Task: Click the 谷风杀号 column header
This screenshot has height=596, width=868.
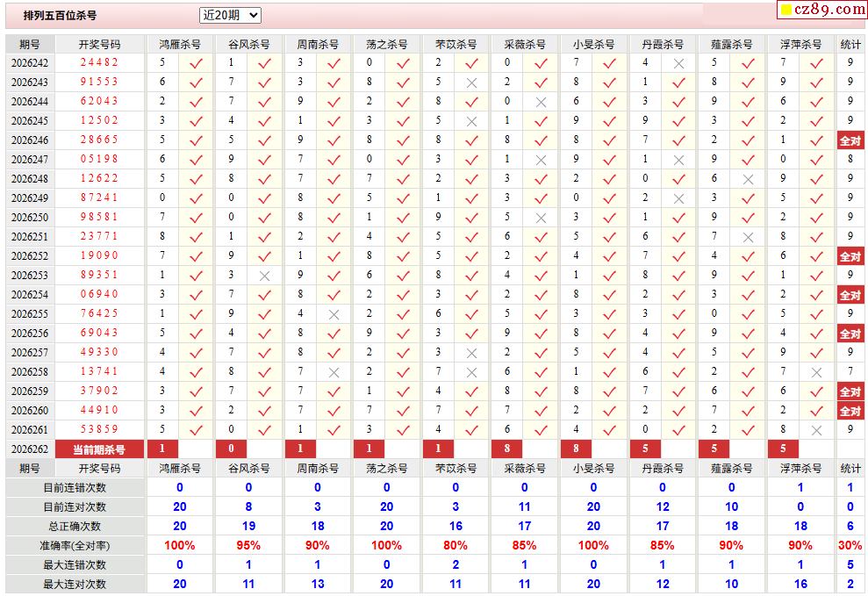Action: (x=248, y=44)
